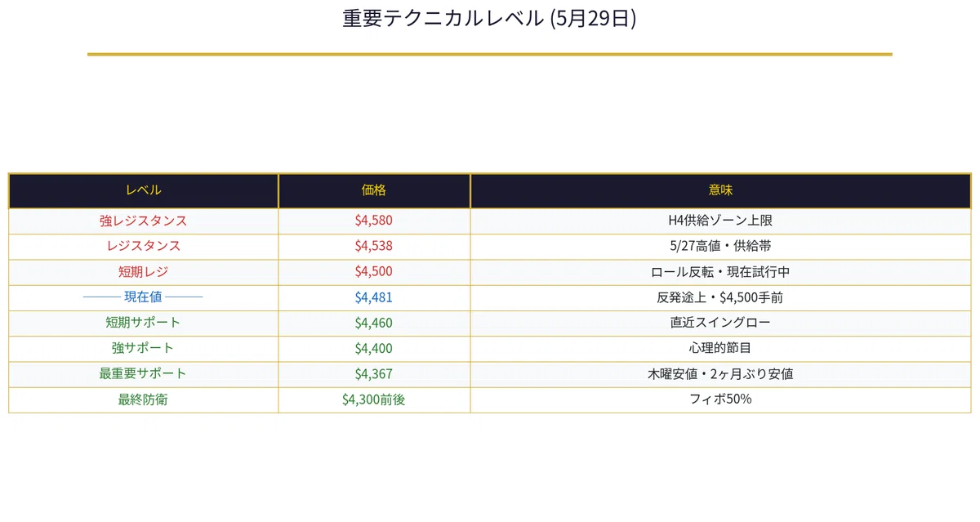
Task: Select the $4,460 support price
Action: click(374, 323)
